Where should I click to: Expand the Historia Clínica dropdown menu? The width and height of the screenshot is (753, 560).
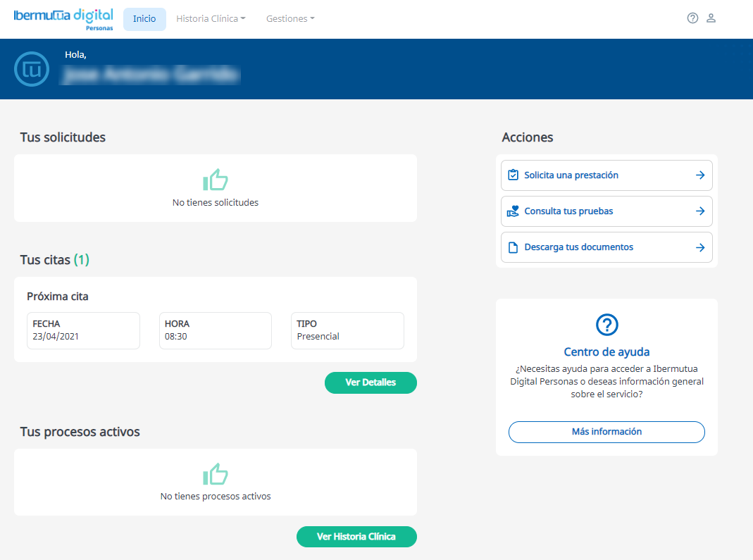(x=211, y=19)
